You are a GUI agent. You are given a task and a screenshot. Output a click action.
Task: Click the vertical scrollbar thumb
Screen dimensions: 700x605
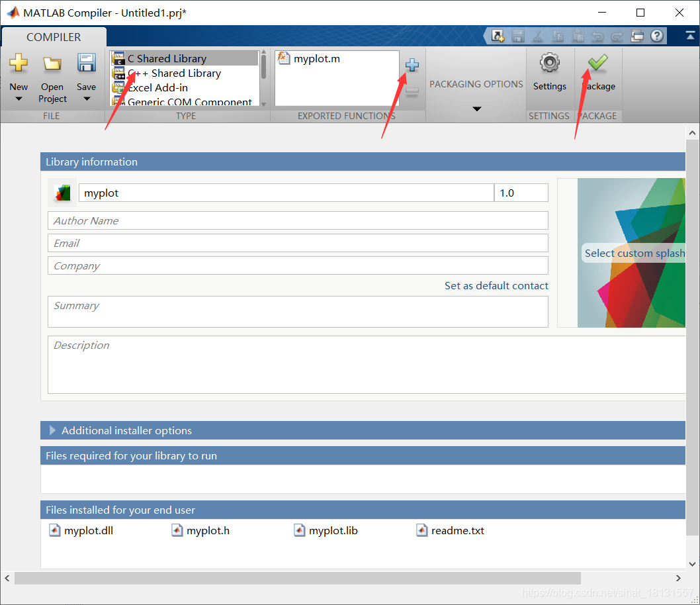click(x=692, y=337)
